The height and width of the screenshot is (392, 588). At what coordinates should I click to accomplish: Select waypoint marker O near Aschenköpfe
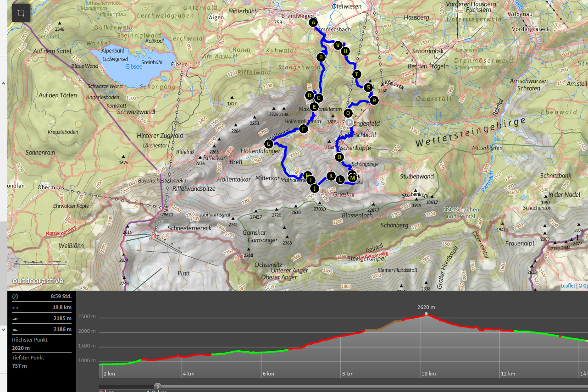click(x=339, y=157)
